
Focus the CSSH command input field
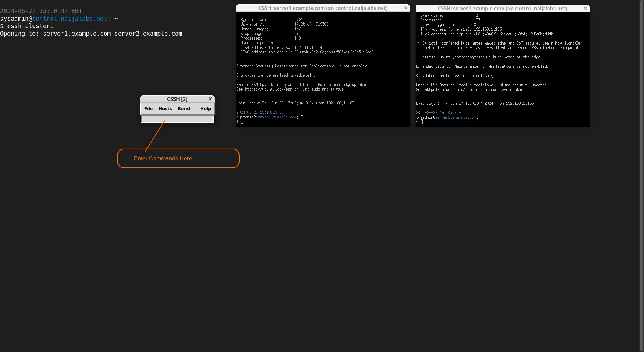point(177,119)
